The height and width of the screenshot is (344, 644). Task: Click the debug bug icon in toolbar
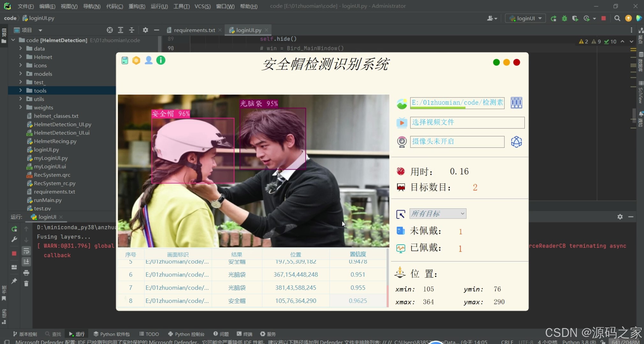point(564,18)
